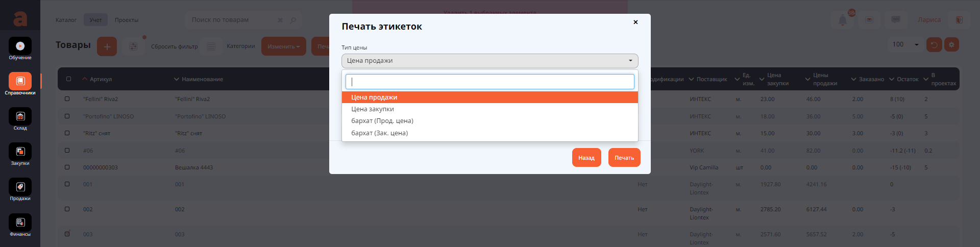980x247 pixels.
Task: Focus the dropdown search input field
Action: [x=489, y=82]
